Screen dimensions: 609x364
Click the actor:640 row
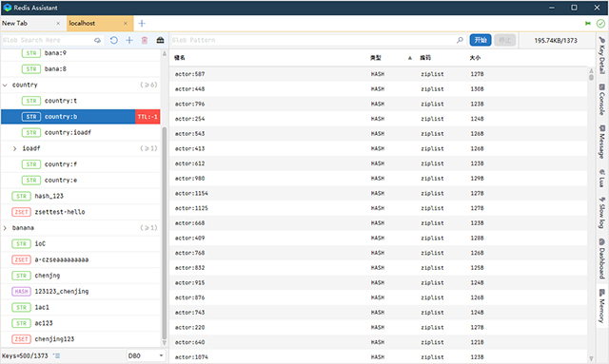379,342
